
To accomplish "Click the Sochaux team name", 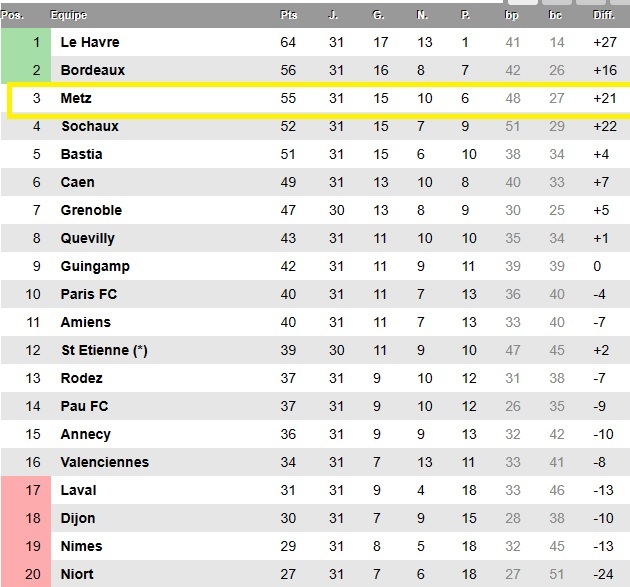I will [x=89, y=126].
